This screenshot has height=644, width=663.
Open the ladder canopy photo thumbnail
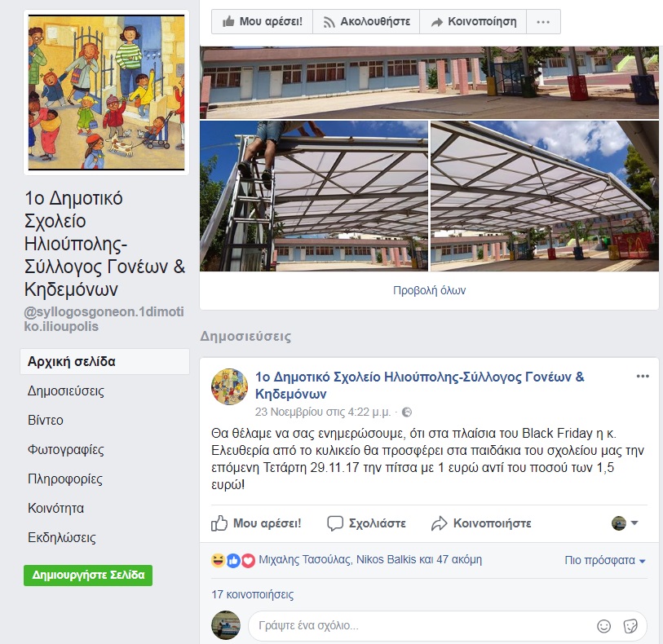tap(314, 196)
